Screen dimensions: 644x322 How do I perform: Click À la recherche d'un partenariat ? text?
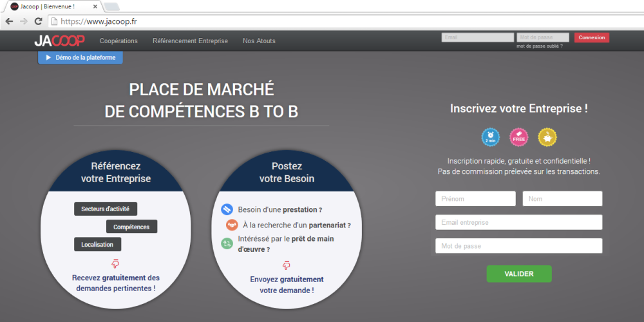click(x=296, y=225)
